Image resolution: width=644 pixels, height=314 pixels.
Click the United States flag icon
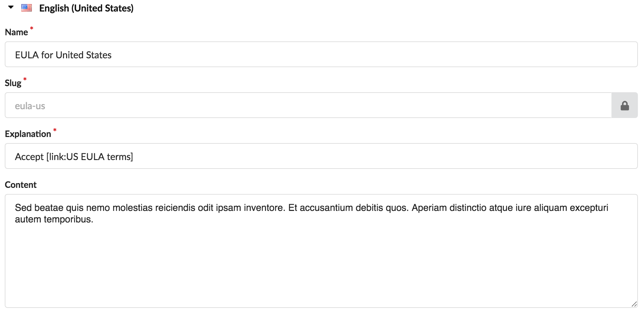(x=26, y=8)
